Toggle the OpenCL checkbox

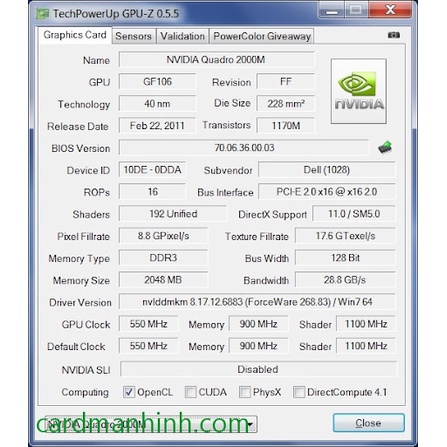129,392
